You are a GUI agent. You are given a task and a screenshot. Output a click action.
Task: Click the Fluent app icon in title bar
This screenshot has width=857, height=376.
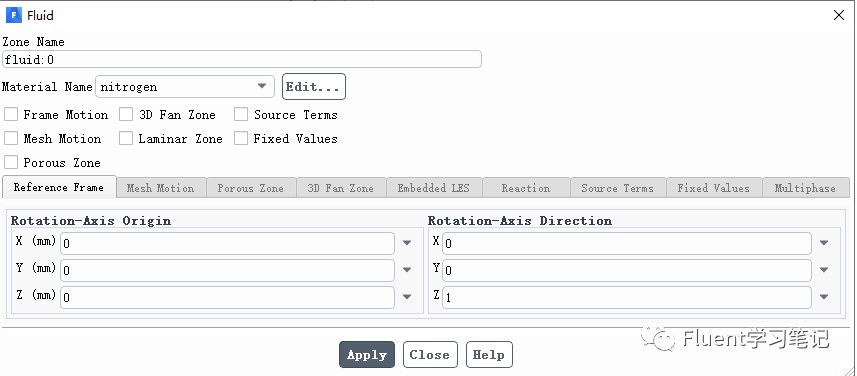tap(13, 15)
